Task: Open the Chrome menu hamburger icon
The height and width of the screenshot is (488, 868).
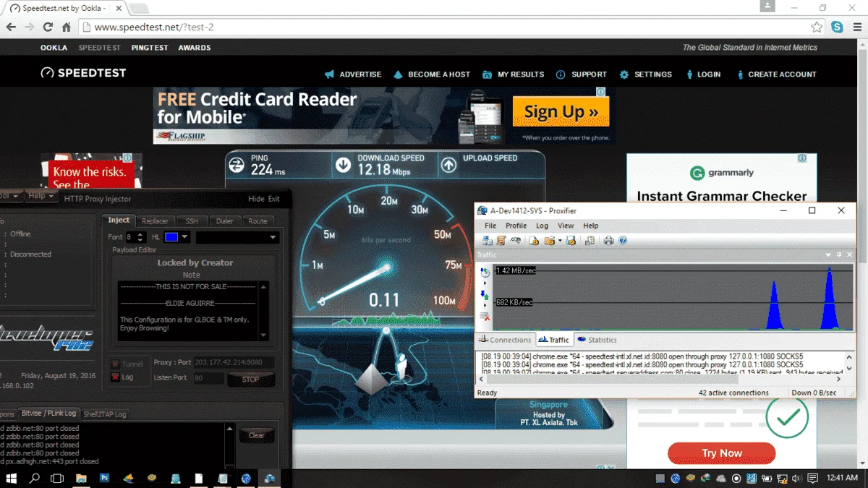Action: click(x=856, y=27)
